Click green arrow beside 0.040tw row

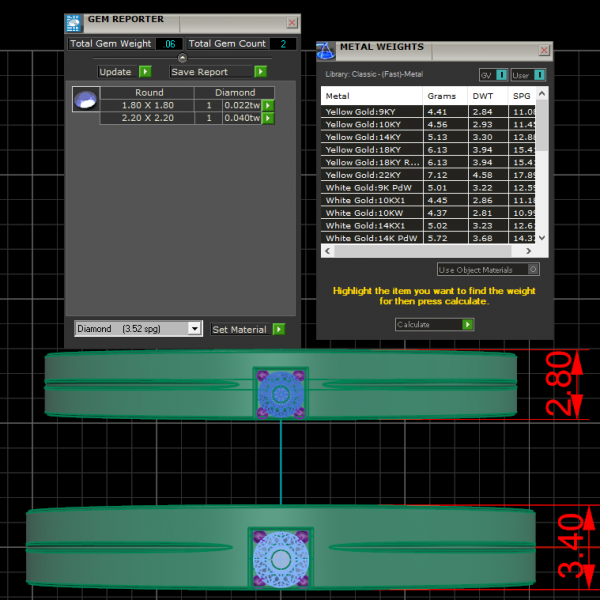click(x=268, y=118)
